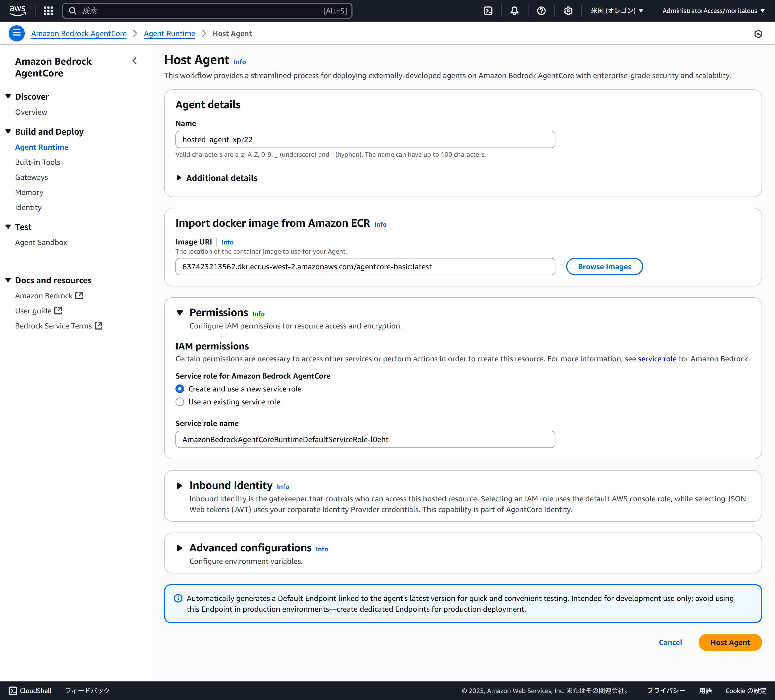Select Create and use a new service role
775x700 pixels.
pos(179,389)
